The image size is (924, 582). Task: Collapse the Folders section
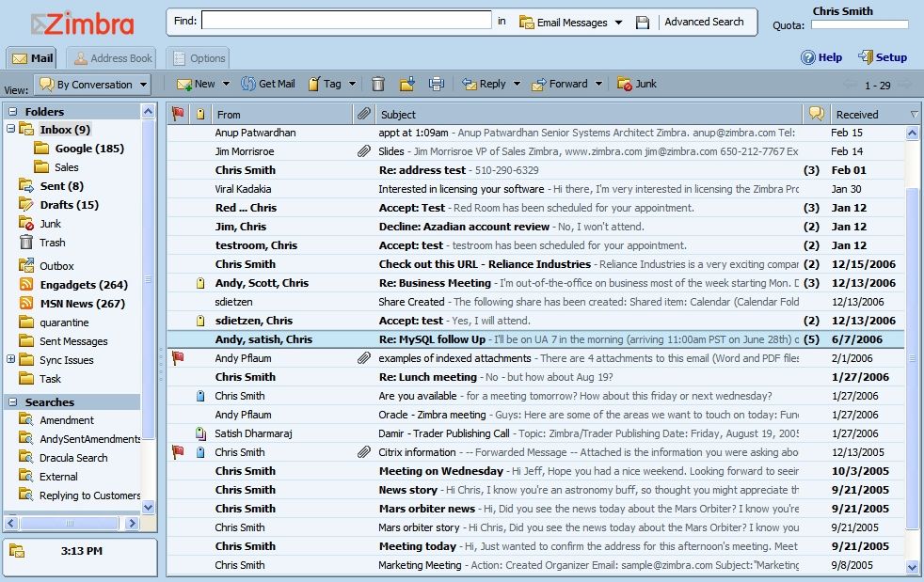point(12,111)
